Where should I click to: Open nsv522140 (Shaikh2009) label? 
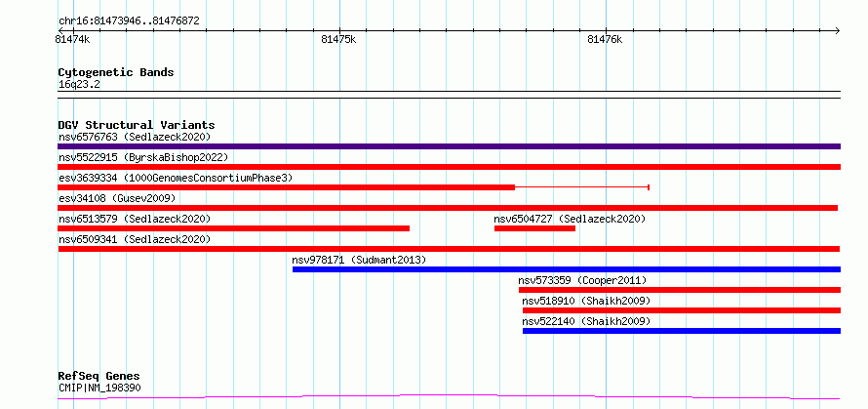(586, 321)
